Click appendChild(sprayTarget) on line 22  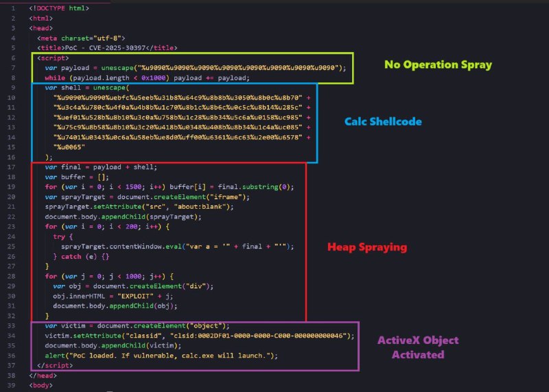pyautogui.click(x=150, y=217)
